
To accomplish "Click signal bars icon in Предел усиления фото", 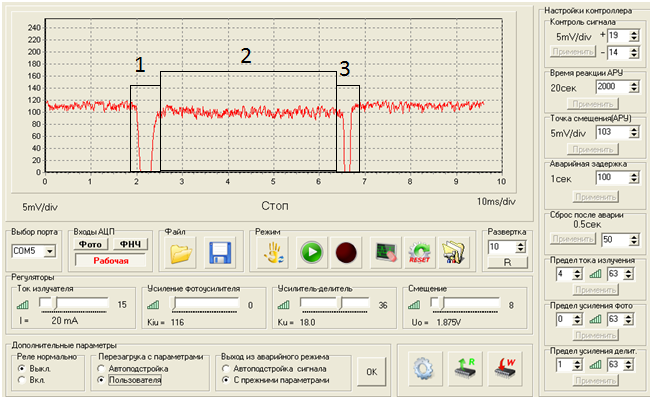I will (x=595, y=319).
